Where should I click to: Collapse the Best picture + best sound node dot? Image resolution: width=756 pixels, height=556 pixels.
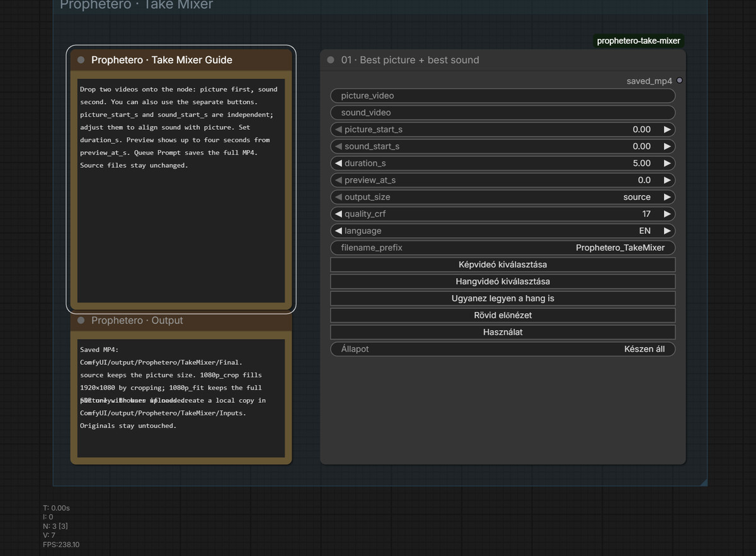331,60
